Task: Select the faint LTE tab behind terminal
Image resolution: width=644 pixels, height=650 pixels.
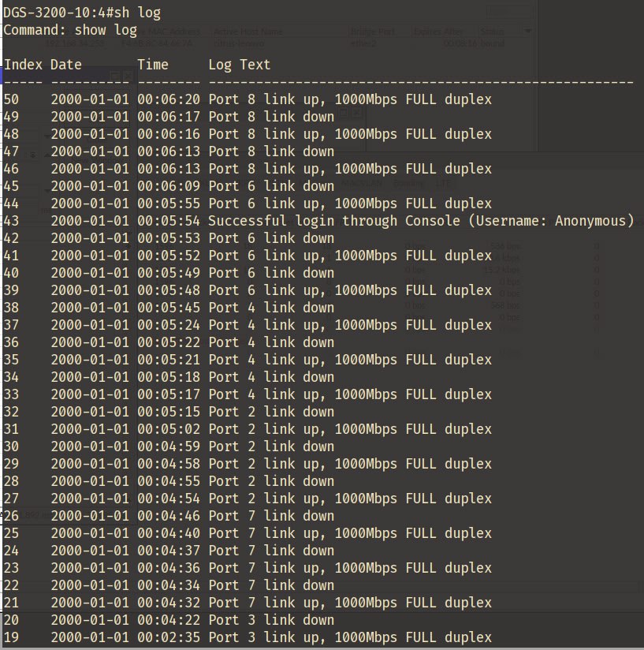Action: click(x=442, y=183)
